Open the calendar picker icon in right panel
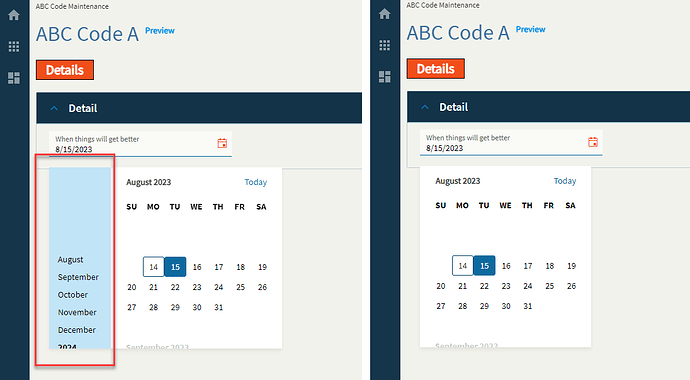The height and width of the screenshot is (380, 690). [593, 142]
